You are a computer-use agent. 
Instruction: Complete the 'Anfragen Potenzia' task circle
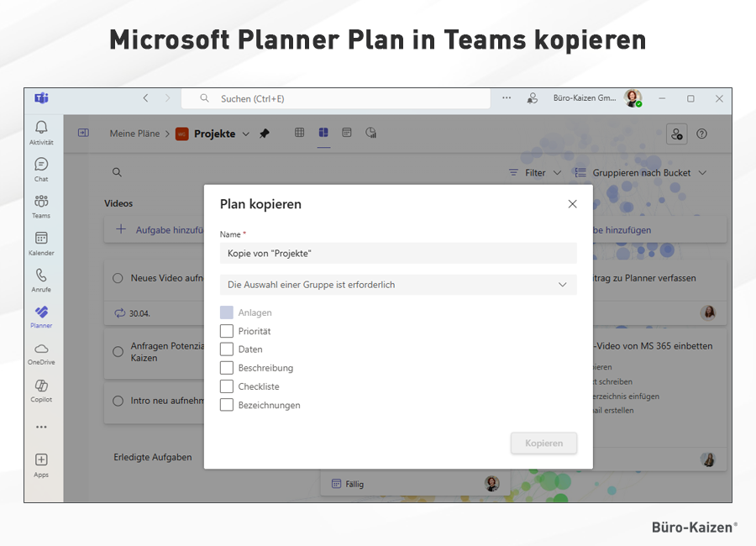coord(118,352)
